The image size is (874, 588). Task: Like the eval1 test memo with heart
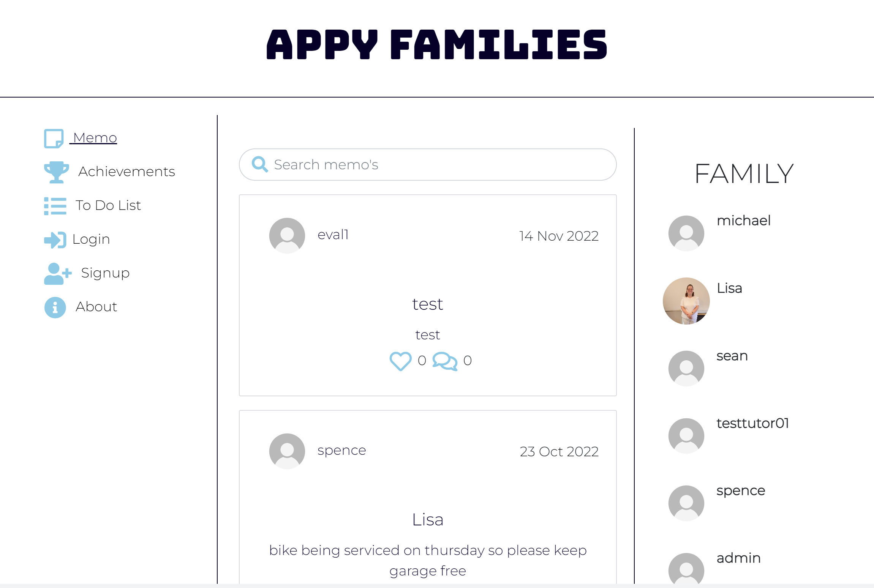[400, 361]
